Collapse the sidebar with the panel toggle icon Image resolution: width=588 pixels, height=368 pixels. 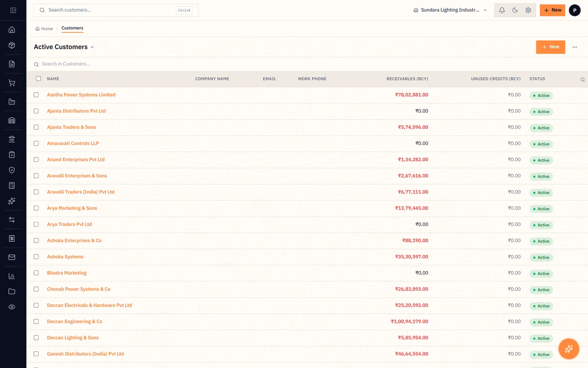pos(13,10)
